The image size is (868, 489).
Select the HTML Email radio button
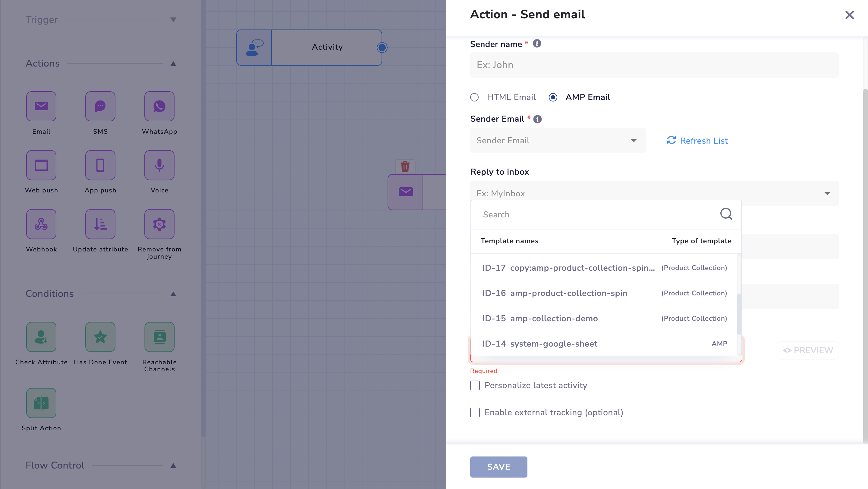[x=474, y=97]
